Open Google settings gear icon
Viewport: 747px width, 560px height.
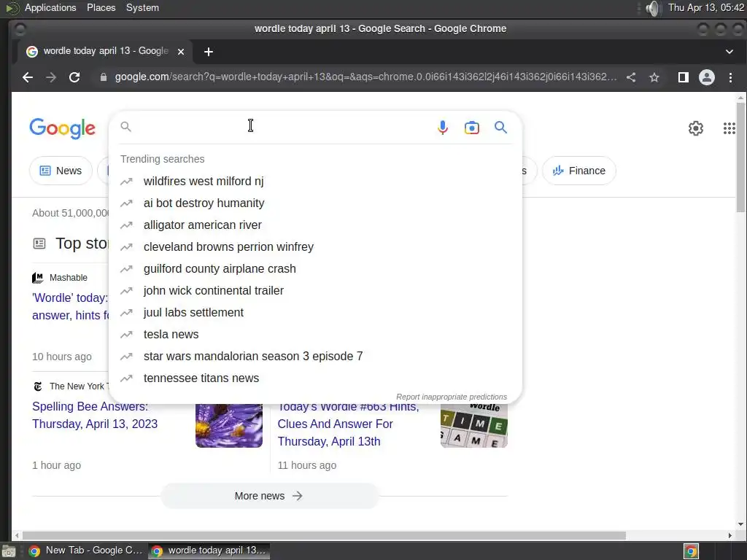point(695,128)
